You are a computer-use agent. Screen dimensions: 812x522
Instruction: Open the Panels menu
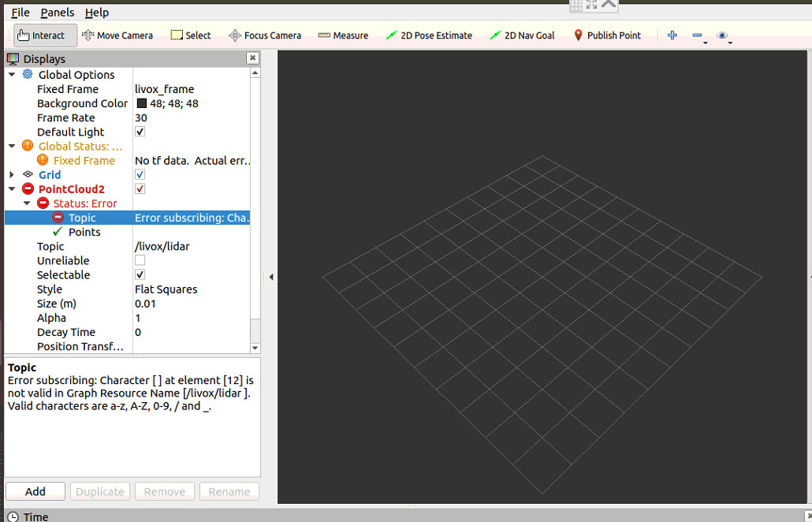tap(57, 12)
